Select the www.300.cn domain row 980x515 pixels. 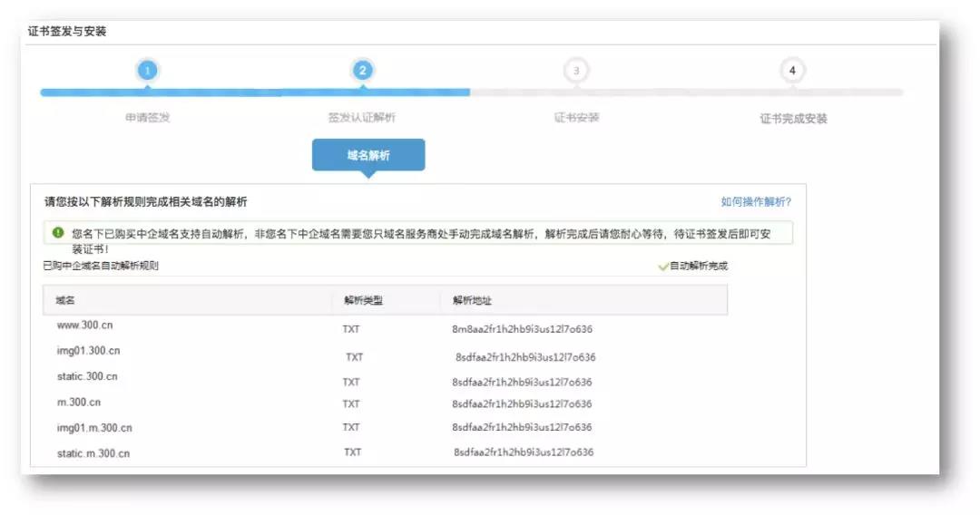click(385, 327)
